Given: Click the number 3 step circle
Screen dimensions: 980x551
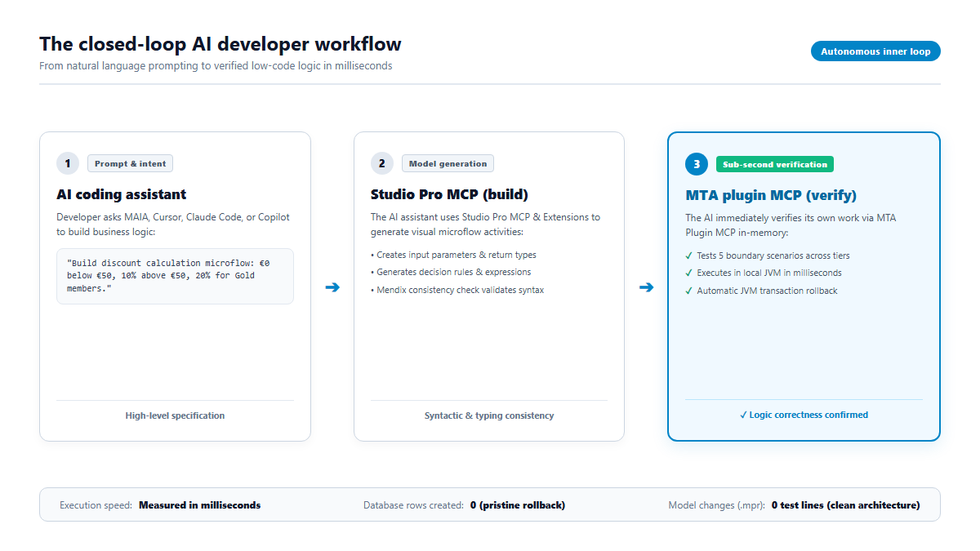Looking at the screenshot, I should [697, 164].
